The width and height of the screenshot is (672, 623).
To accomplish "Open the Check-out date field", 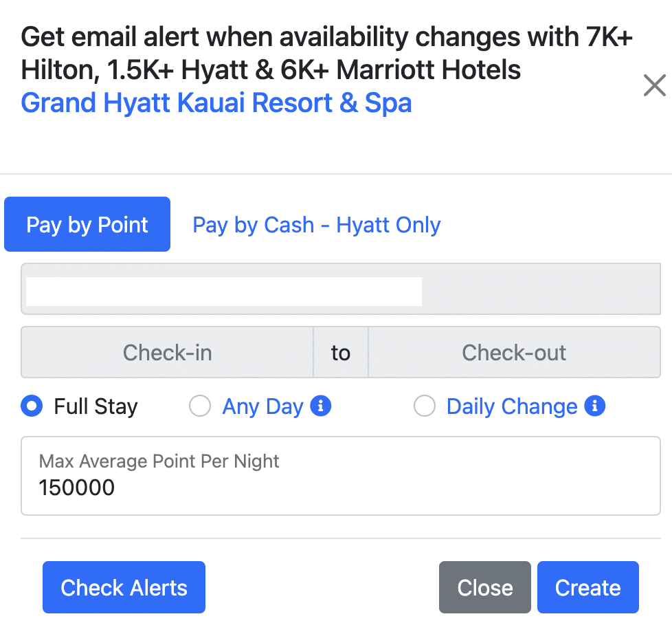I will point(514,353).
